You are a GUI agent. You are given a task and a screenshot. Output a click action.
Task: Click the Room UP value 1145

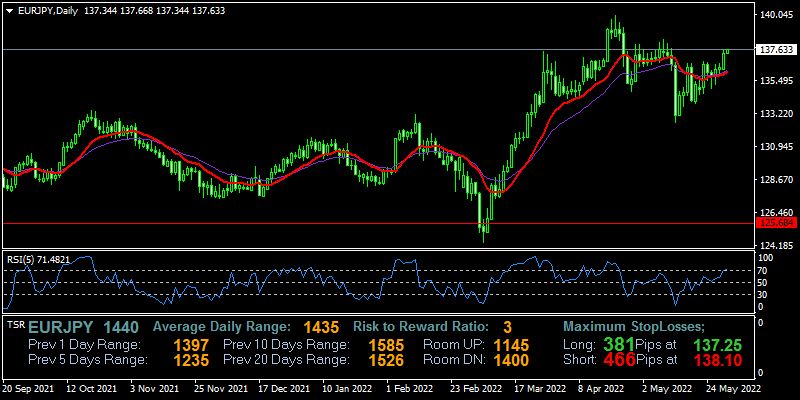pyautogui.click(x=511, y=345)
